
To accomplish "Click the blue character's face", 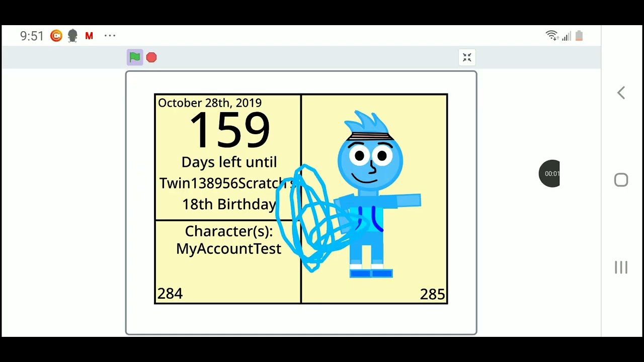I will pyautogui.click(x=370, y=161).
